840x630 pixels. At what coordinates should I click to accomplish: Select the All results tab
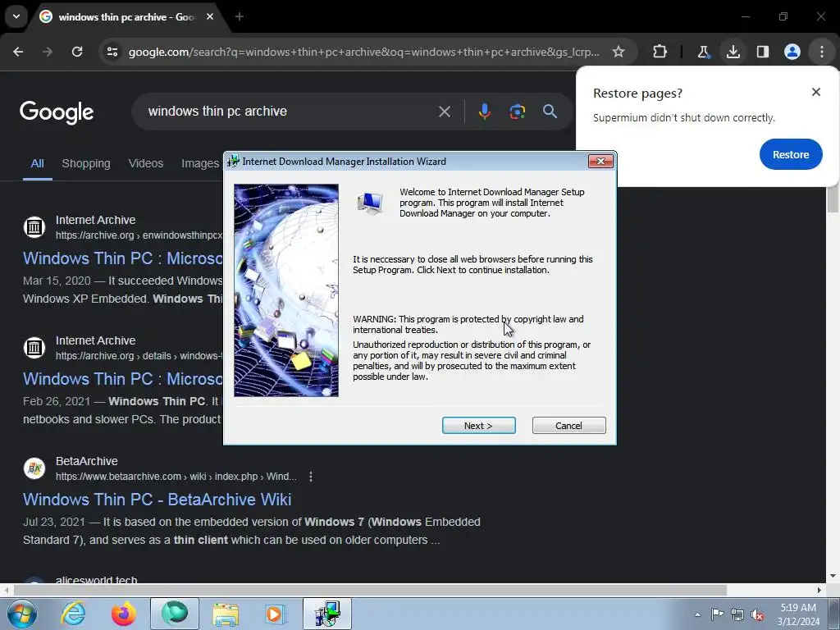pyautogui.click(x=37, y=163)
